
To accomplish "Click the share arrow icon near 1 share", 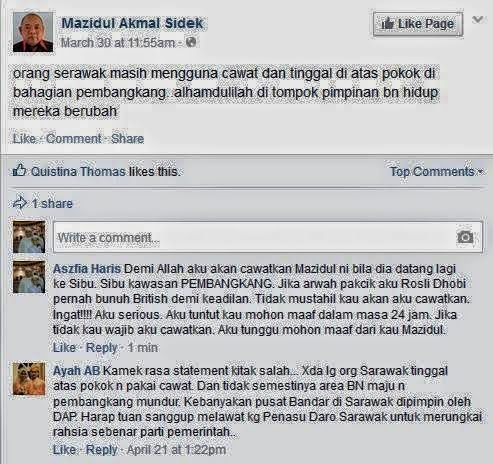I will [x=19, y=203].
